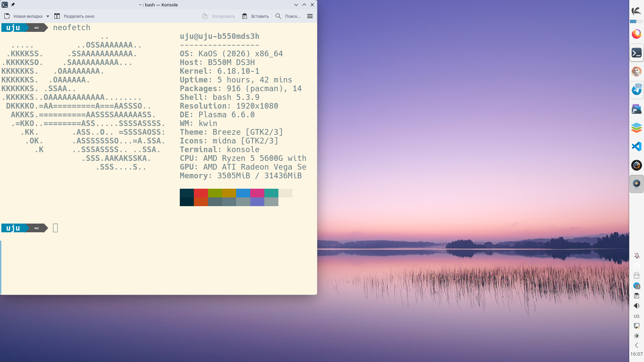Open the Konsole hamburger menu
644x362 pixels.
pyautogui.click(x=310, y=16)
